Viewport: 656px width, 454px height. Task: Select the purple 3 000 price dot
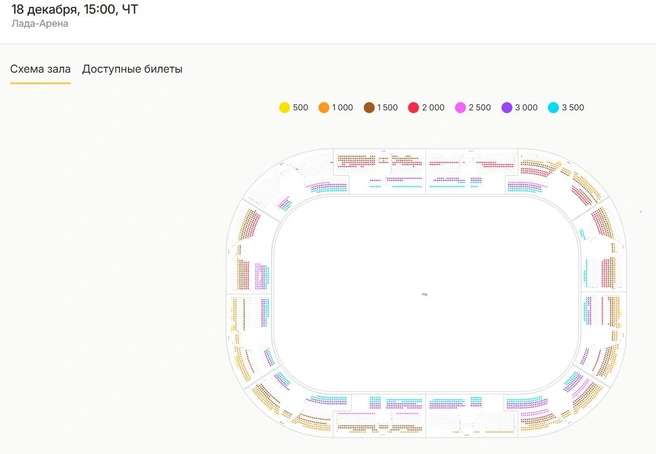tap(506, 108)
